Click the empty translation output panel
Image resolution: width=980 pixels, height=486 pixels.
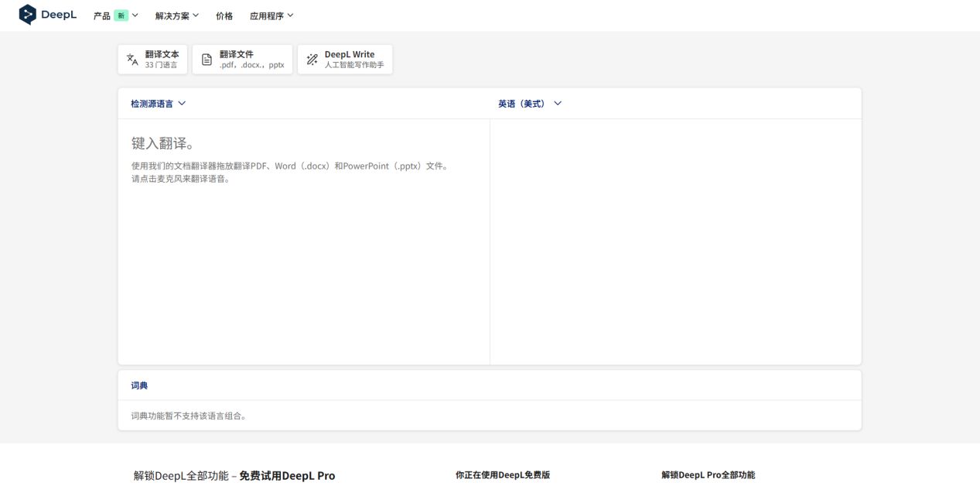pos(675,241)
